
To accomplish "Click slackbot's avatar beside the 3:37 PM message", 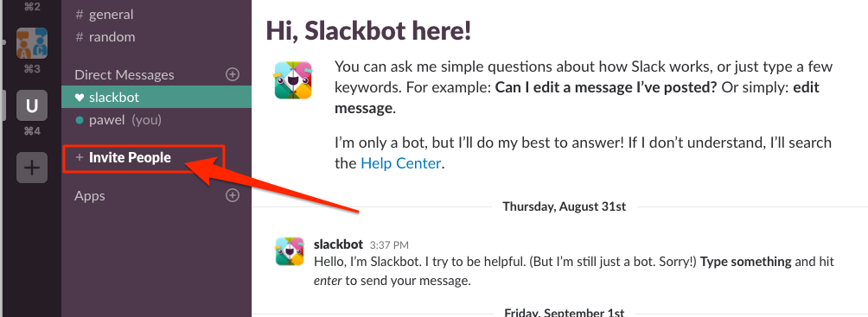I will [290, 251].
